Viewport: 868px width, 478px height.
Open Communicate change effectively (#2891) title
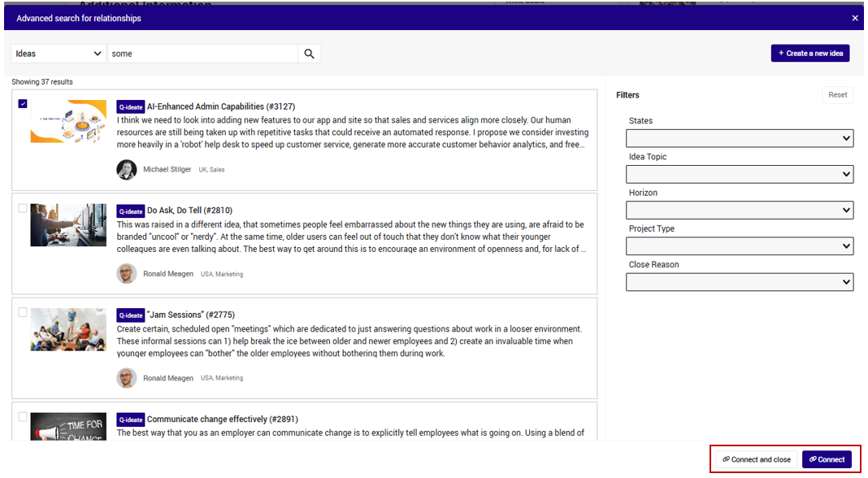[223, 419]
